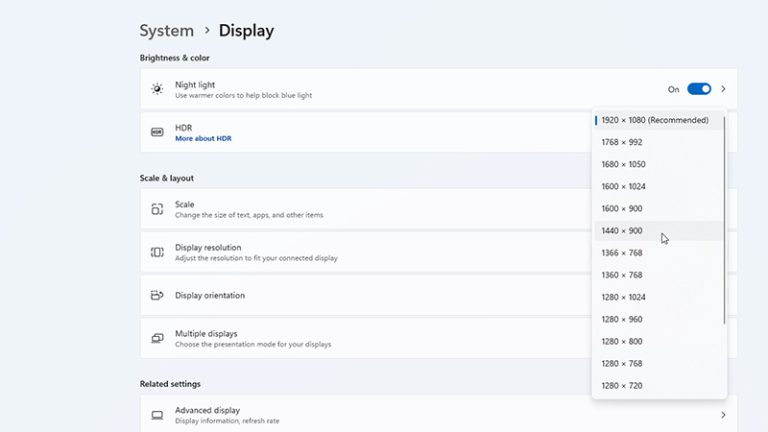Click the Display orientation icon

(x=157, y=295)
